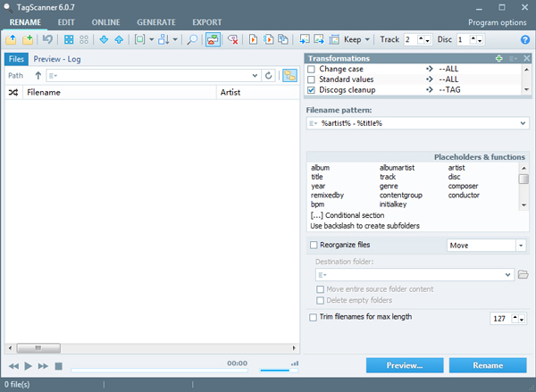Sort by Filename column header

pyautogui.click(x=120, y=92)
